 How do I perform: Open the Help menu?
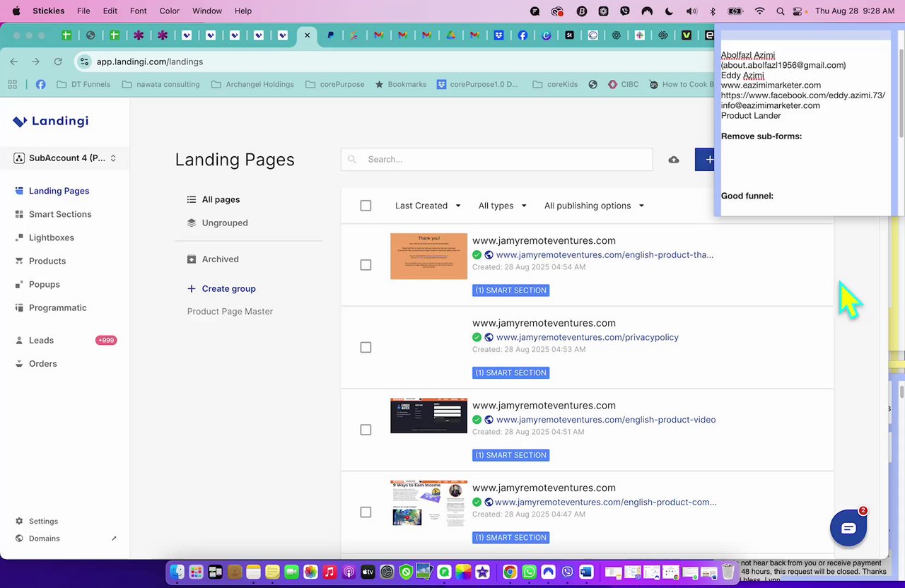pos(243,11)
